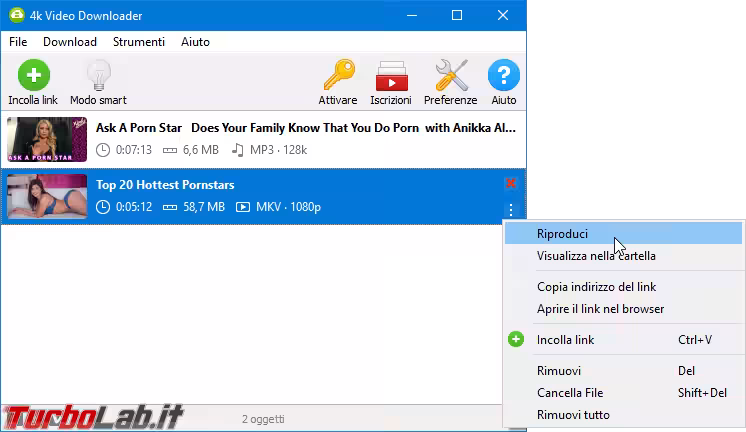Open Preferenze tools icon

point(450,76)
